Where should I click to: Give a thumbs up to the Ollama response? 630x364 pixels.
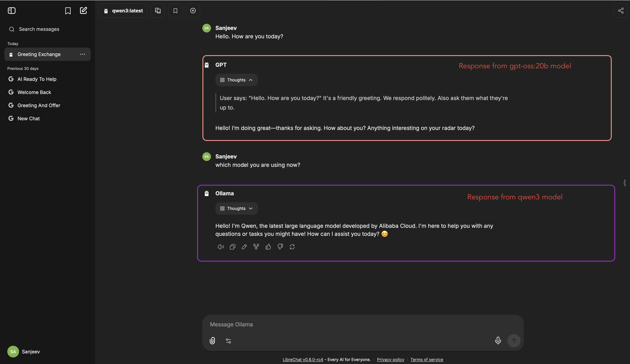(268, 247)
